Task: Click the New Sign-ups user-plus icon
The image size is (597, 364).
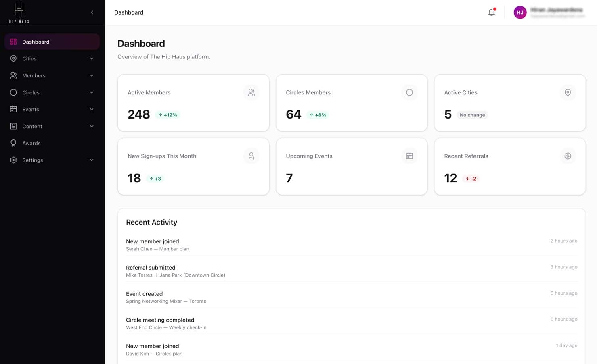Action: click(x=251, y=156)
